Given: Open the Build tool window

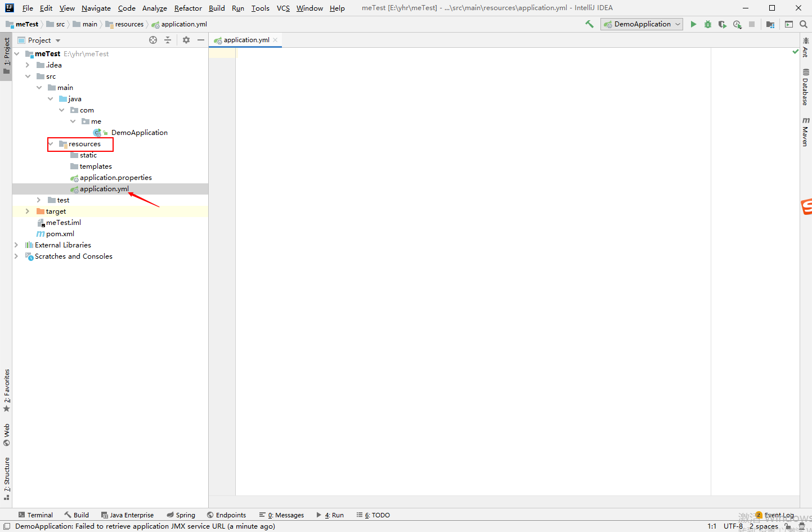Looking at the screenshot, I should 77,515.
